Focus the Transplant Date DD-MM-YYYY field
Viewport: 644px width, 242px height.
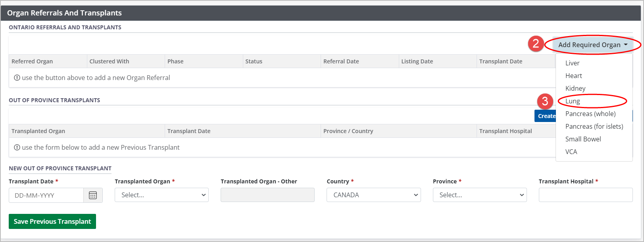tap(46, 195)
